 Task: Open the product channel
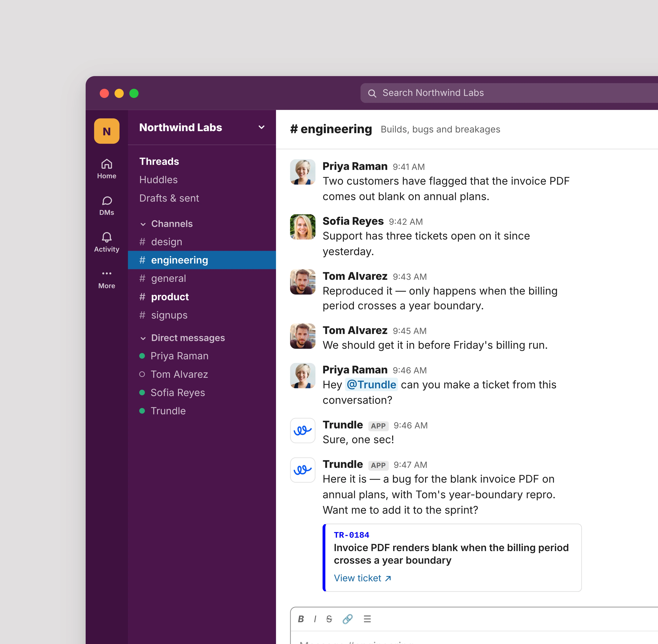point(202,297)
